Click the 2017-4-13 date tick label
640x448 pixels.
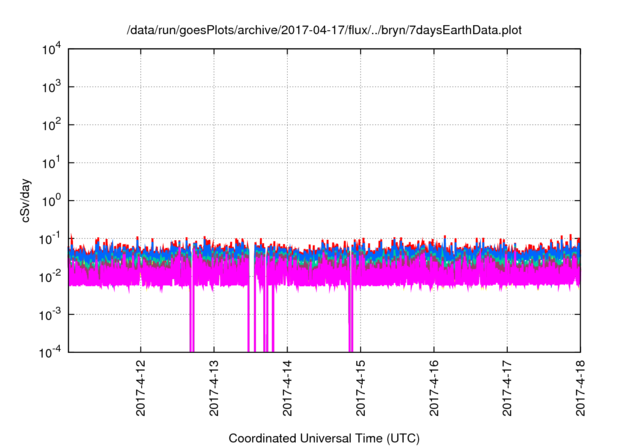214,388
